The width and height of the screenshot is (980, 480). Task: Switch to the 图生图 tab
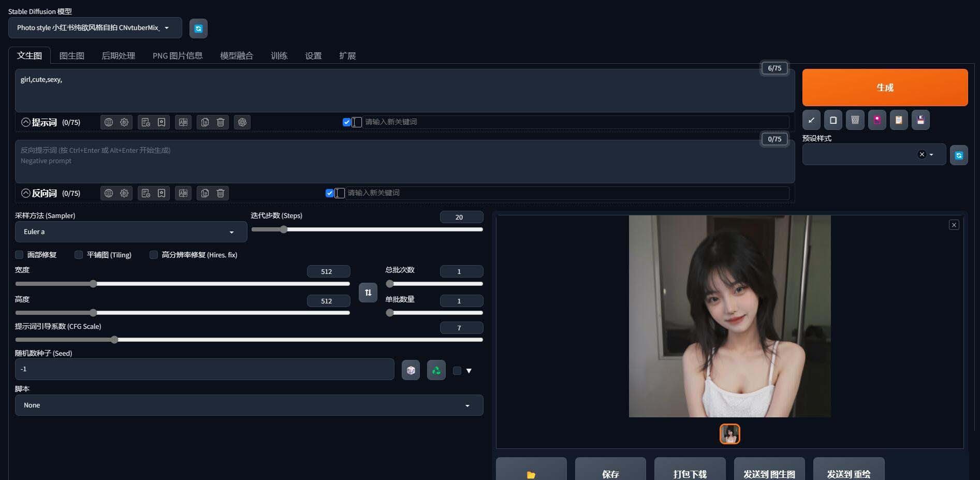click(x=72, y=55)
